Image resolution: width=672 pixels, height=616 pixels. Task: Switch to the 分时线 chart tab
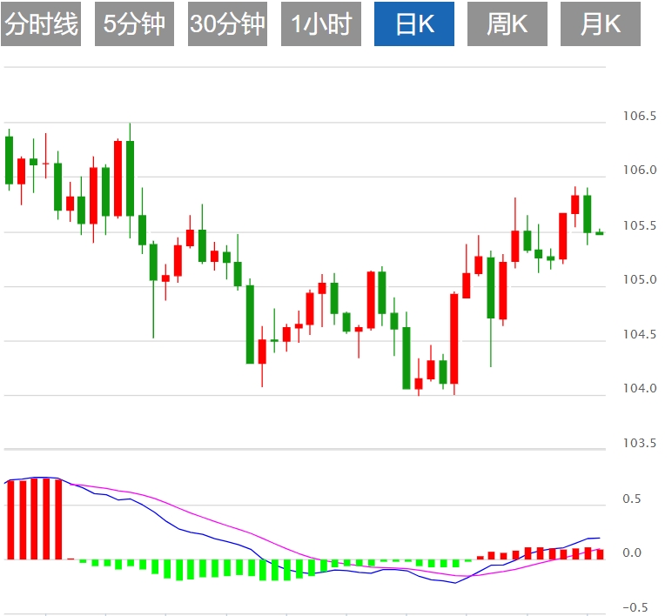point(41,23)
